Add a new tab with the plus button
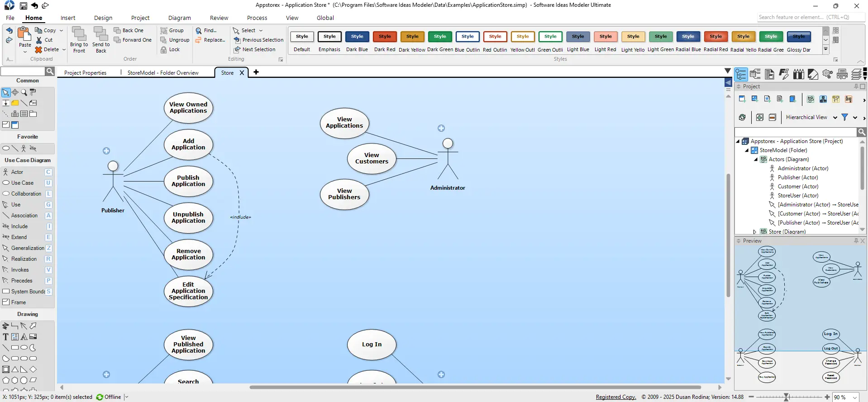868x402 pixels. (x=256, y=72)
